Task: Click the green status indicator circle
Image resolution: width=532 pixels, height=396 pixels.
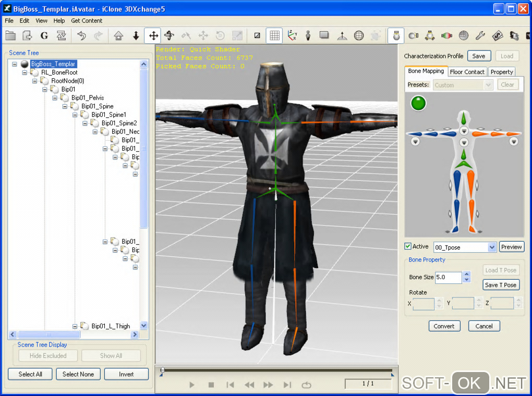Action: click(418, 103)
